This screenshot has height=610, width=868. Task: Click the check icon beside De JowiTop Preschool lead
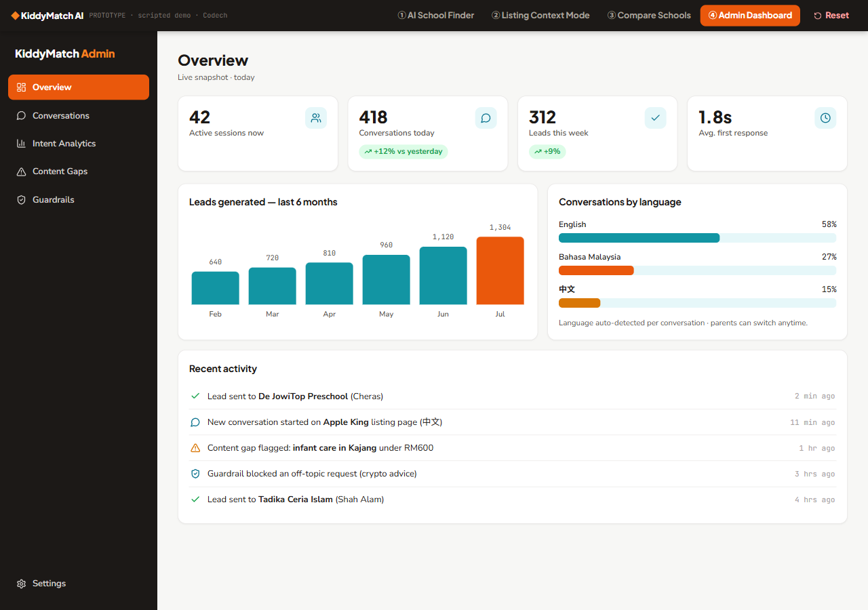[x=195, y=396]
